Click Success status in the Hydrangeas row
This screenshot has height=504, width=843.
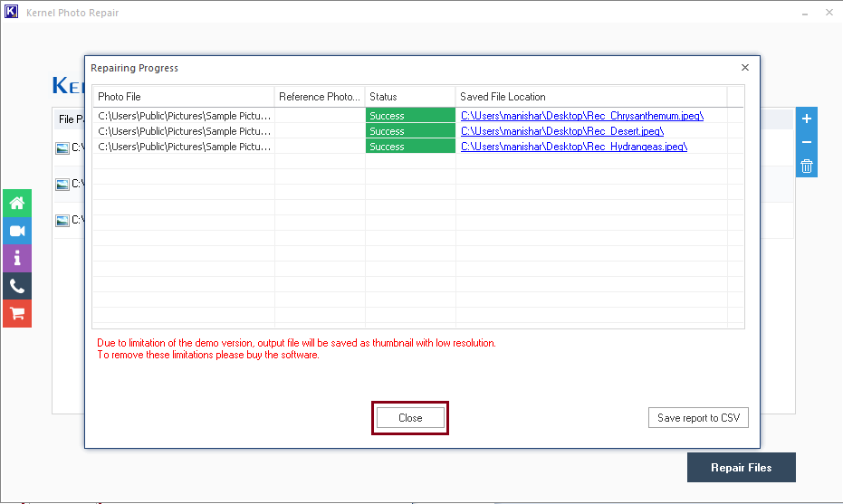(410, 147)
